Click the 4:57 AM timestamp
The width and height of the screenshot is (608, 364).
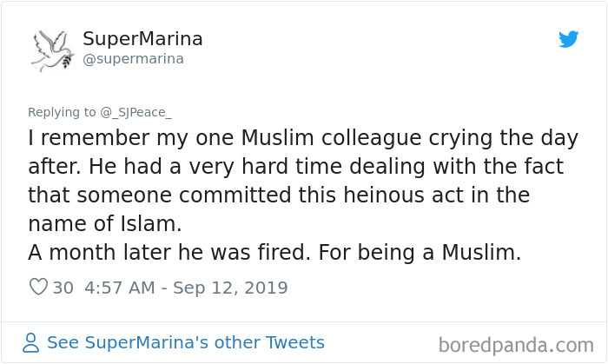pos(120,287)
